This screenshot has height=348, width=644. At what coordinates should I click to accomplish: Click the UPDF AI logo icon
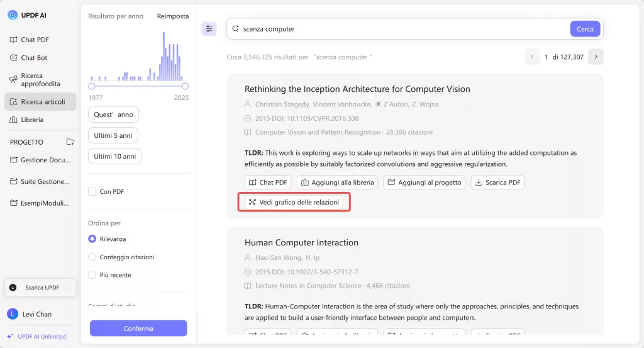pos(13,15)
